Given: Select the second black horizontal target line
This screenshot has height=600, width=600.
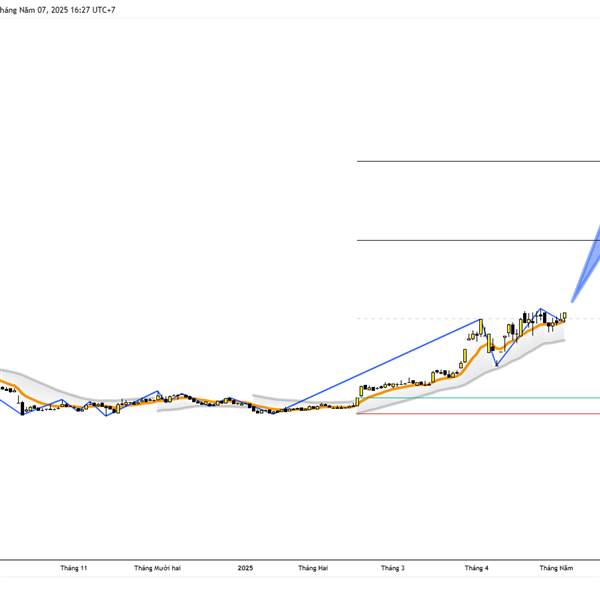Looking at the screenshot, I should (478, 240).
